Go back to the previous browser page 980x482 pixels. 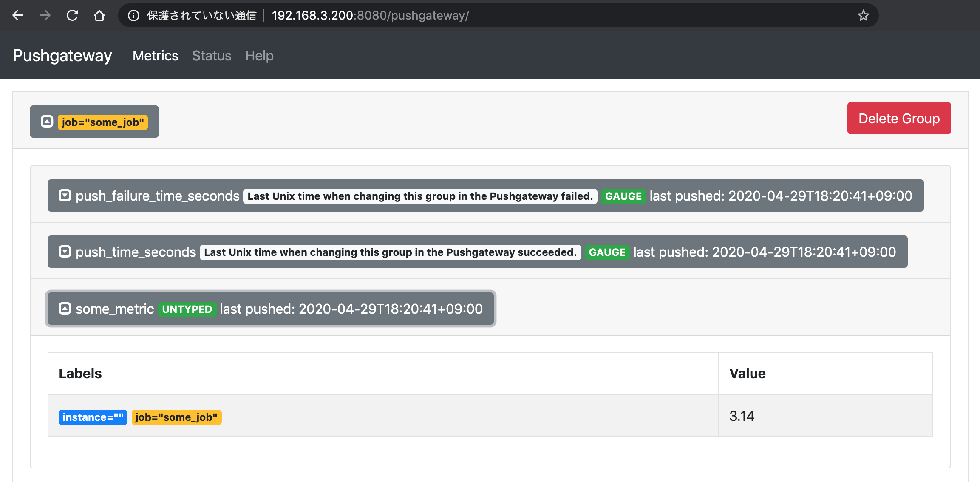18,16
